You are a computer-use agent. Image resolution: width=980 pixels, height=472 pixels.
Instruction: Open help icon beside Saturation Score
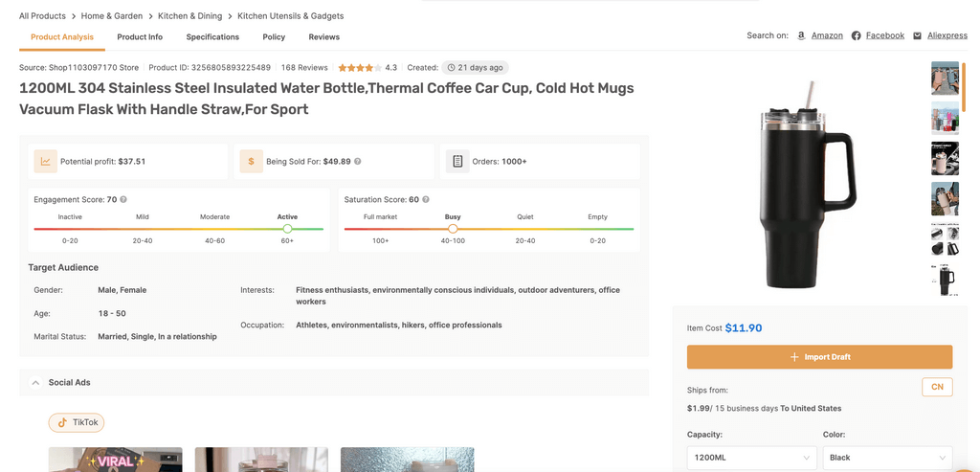point(426,199)
